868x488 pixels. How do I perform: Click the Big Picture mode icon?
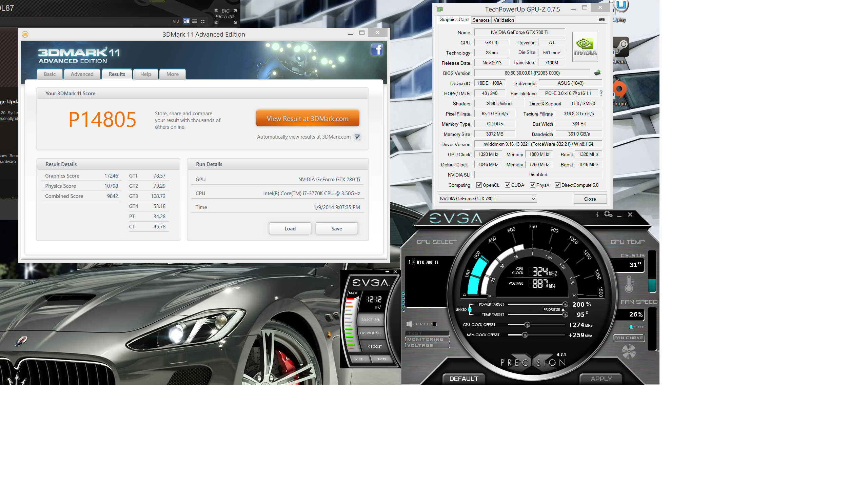pos(225,16)
